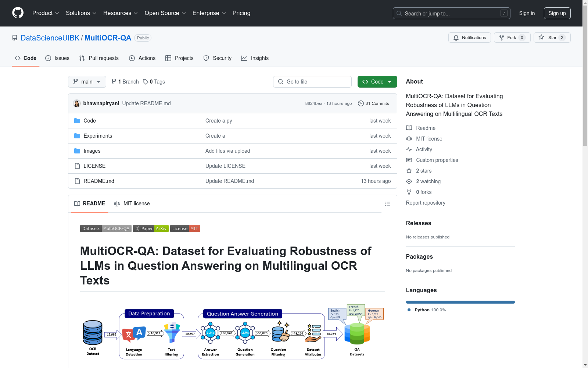Open commit hash 8624bea
This screenshot has width=588, height=368.
[x=313, y=103]
